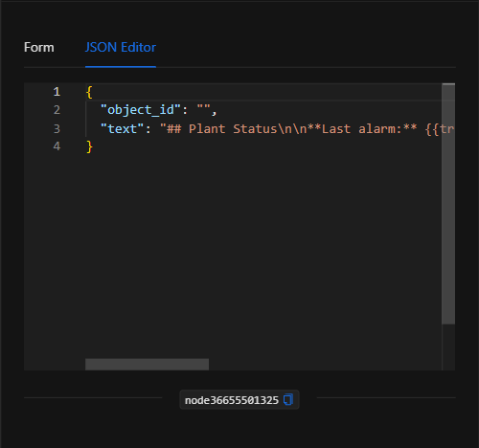
Task: Click line number 1 in the gutter
Action: pos(57,92)
